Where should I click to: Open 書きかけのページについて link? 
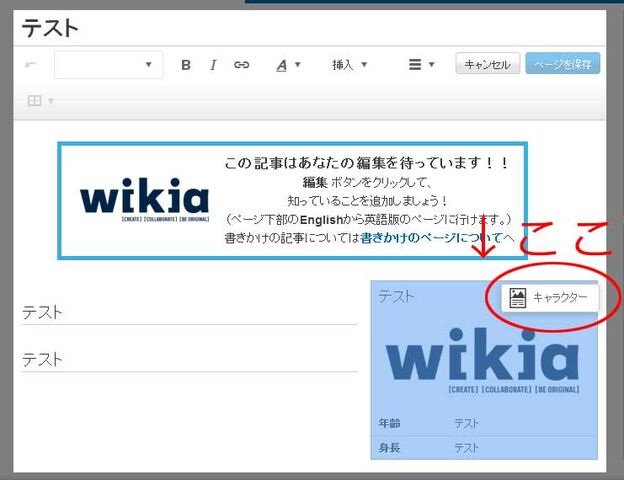click(431, 238)
